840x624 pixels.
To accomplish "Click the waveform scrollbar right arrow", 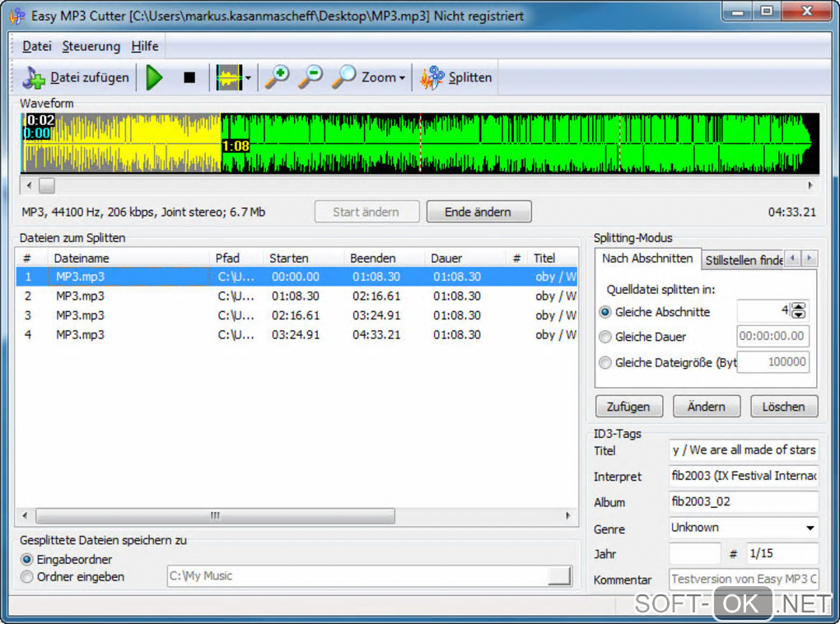I will coord(810,186).
